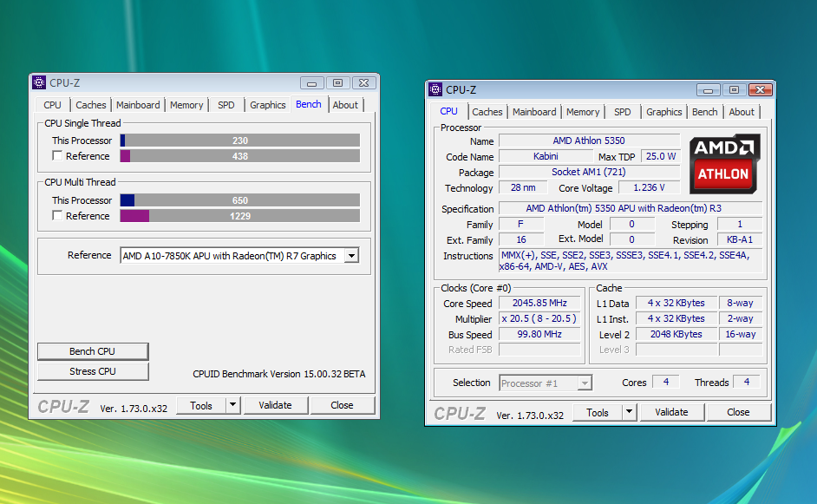This screenshot has width=817, height=504.
Task: Open Mainboard tab in Bench window
Action: [138, 105]
